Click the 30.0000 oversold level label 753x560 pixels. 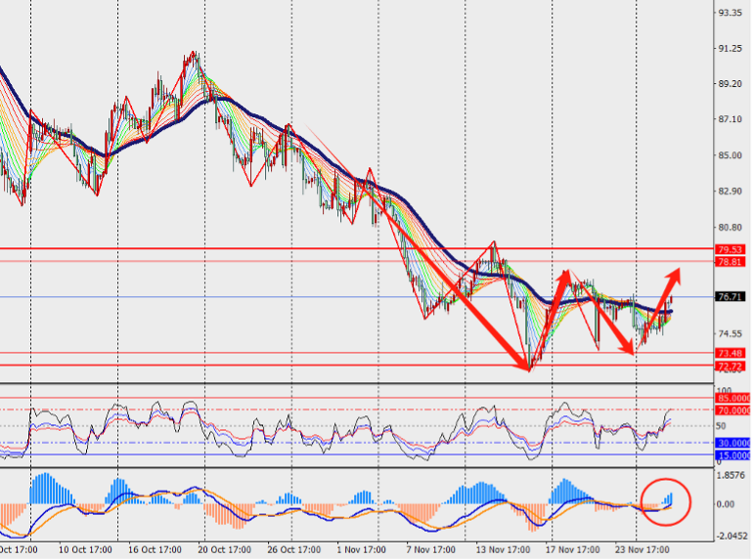(733, 444)
